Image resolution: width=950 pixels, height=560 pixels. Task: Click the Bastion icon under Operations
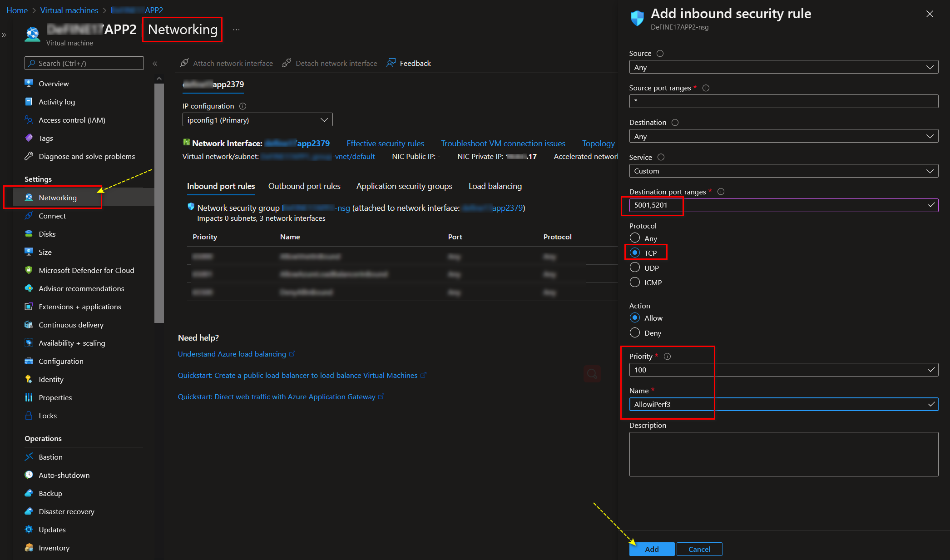click(29, 457)
